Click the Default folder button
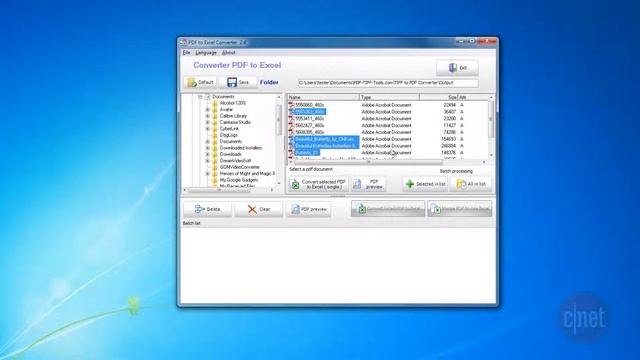 (x=200, y=82)
